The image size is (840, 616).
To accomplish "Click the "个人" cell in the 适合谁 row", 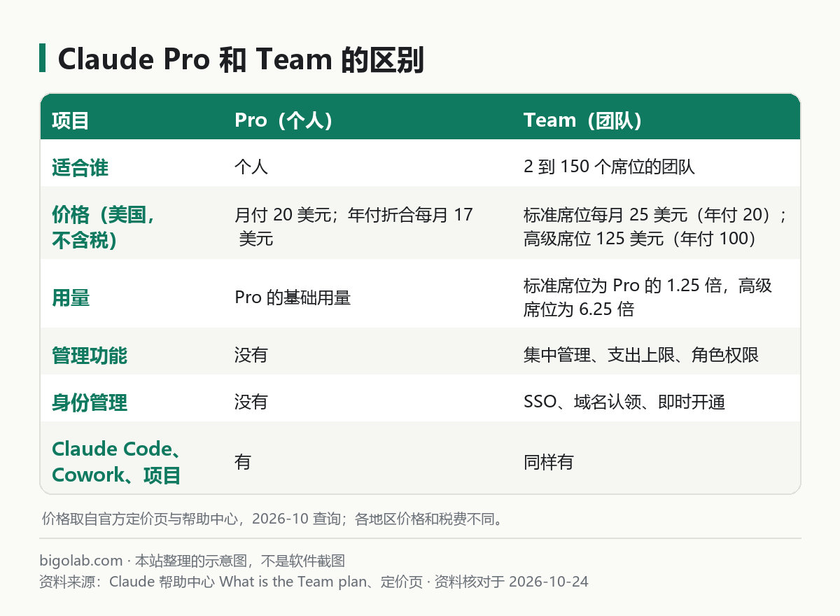I will point(251,168).
